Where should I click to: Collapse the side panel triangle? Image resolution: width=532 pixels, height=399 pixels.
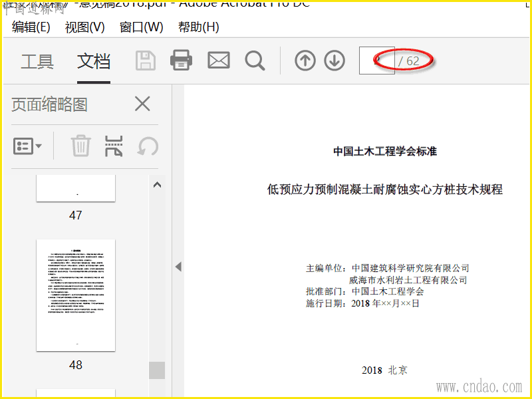(x=178, y=267)
